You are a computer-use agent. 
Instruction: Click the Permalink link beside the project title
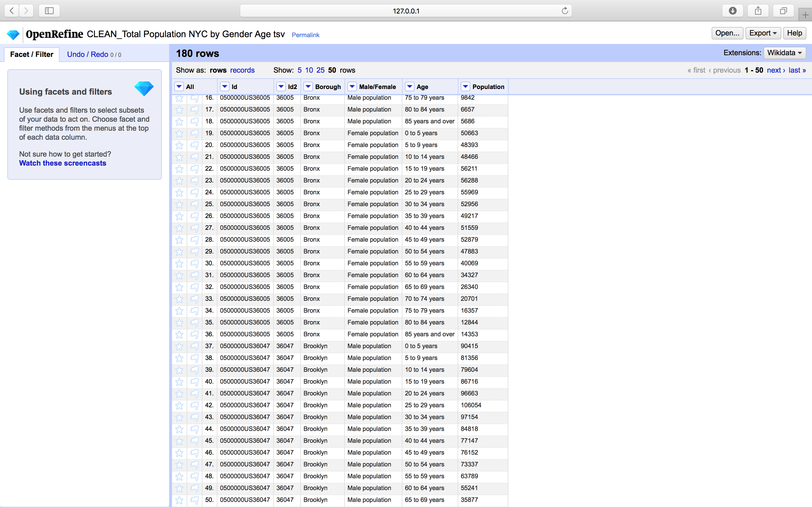click(305, 35)
